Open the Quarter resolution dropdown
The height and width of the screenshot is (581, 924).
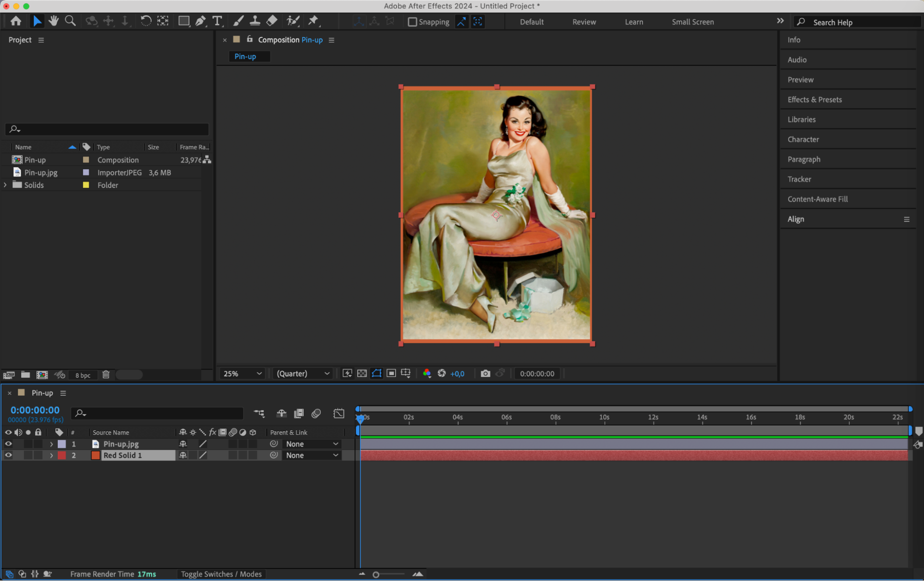click(x=303, y=374)
